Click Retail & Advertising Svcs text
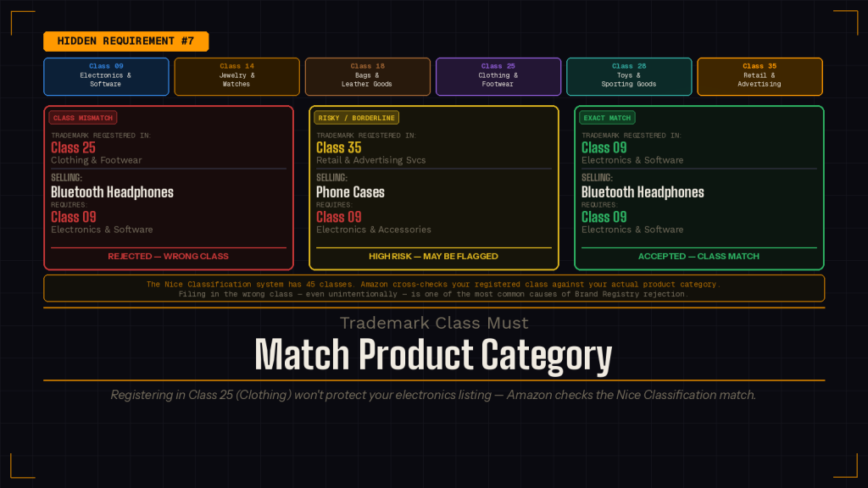The image size is (868, 488). tap(371, 160)
